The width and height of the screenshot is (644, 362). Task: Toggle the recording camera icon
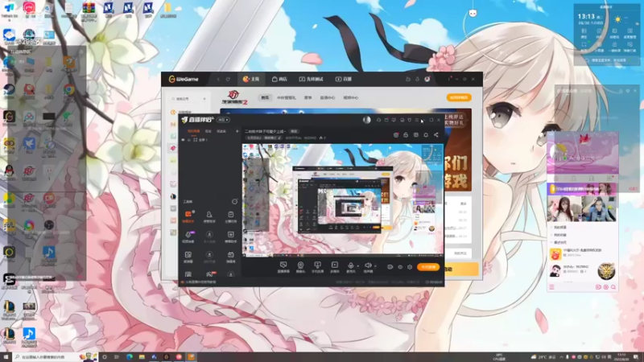click(390, 267)
